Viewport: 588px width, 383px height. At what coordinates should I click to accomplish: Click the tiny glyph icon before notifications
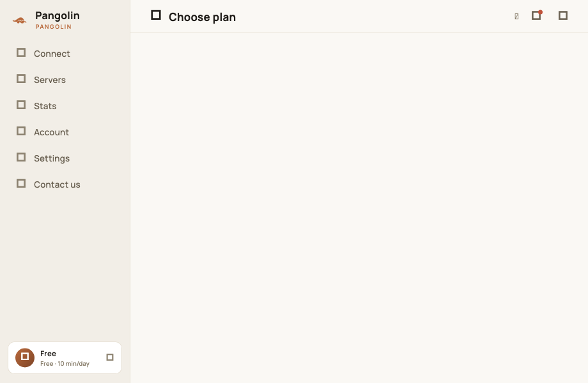(x=516, y=16)
